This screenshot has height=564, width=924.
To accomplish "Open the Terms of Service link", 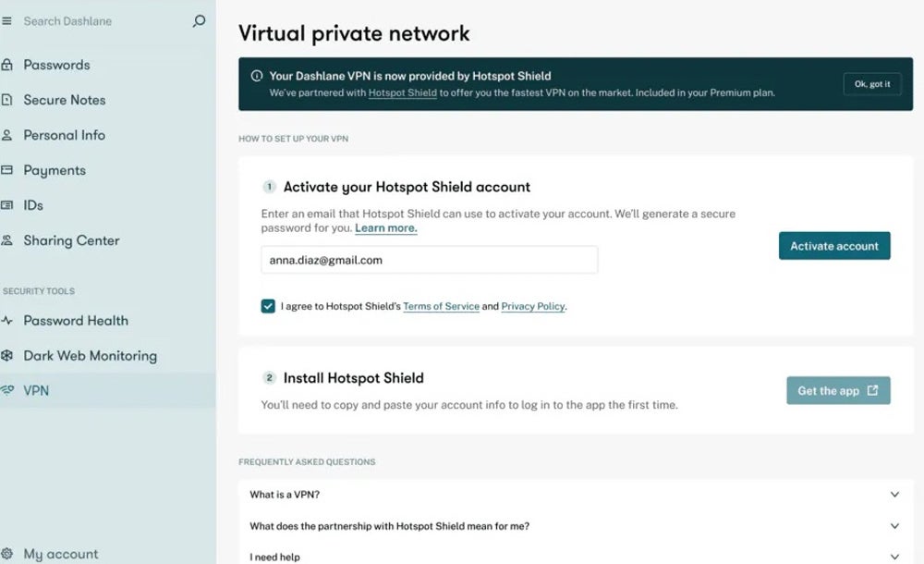I will coord(441,306).
